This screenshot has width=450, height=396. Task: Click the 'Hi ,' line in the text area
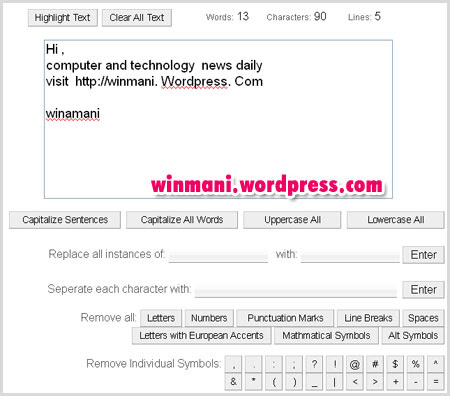point(55,49)
